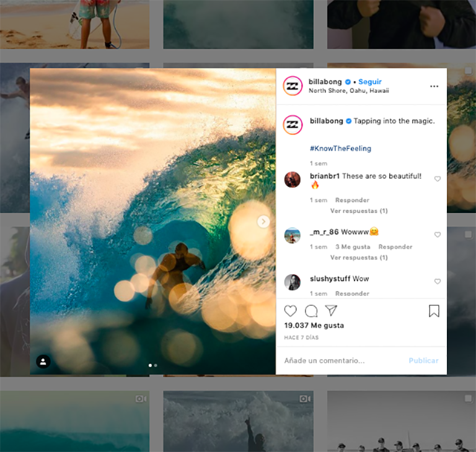Share post via paper plane icon
Image resolution: width=476 pixels, height=452 pixels.
coord(331,311)
